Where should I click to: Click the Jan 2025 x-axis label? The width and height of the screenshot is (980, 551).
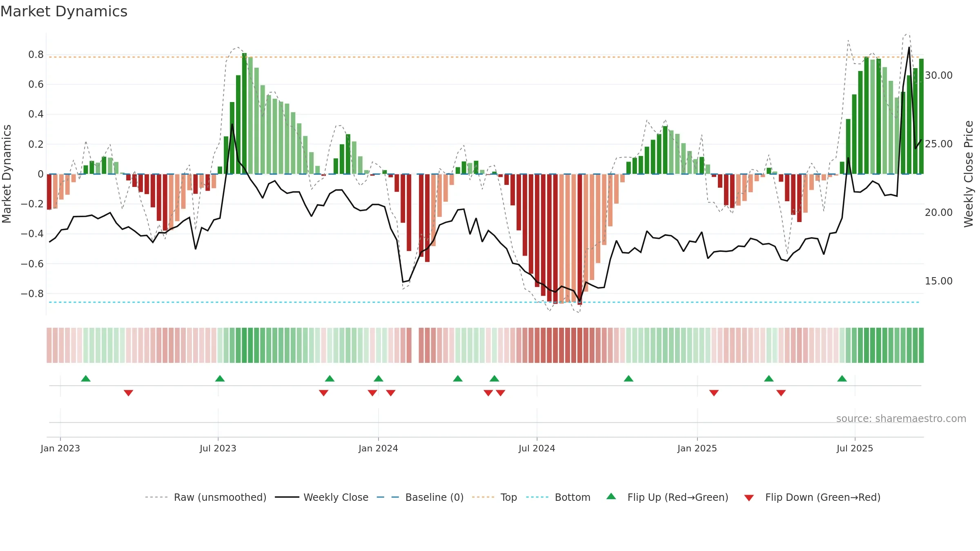click(697, 448)
